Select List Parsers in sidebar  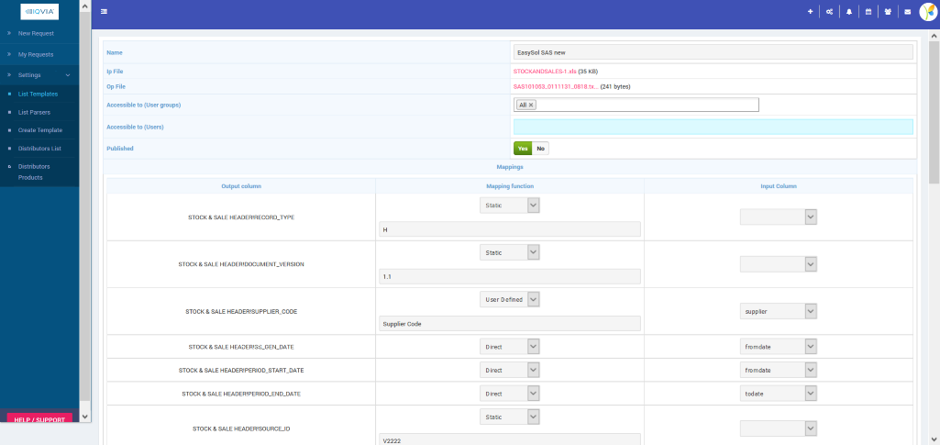coord(34,112)
